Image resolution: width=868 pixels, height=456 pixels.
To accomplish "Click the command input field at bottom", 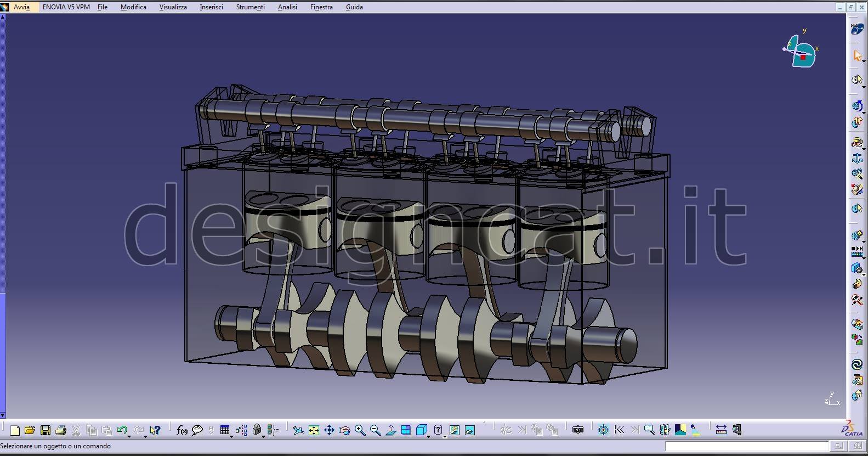I will point(746,446).
